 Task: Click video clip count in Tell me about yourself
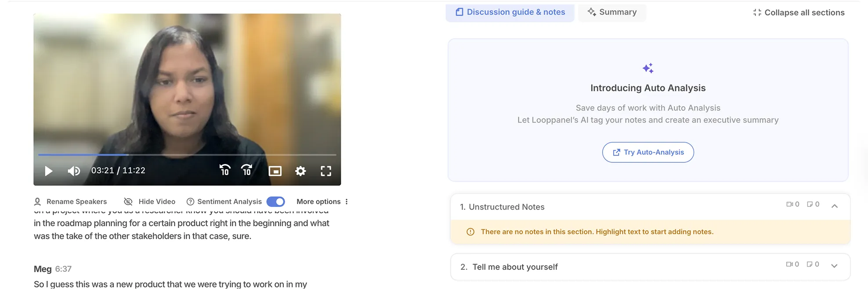[x=792, y=264]
